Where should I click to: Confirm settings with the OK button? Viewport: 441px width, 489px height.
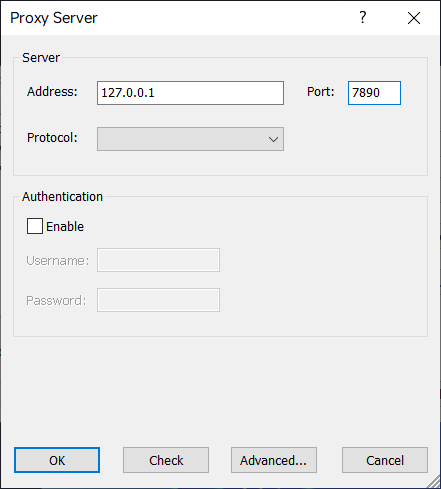coord(57,460)
